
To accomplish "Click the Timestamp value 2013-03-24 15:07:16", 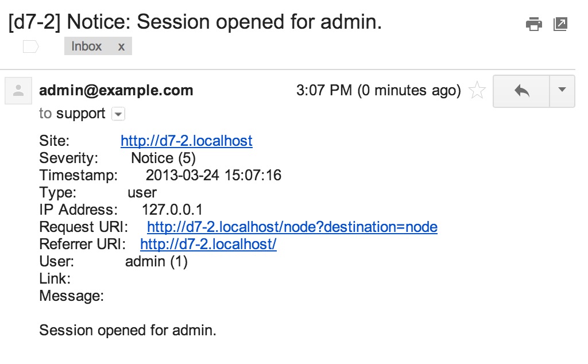I will [x=214, y=175].
